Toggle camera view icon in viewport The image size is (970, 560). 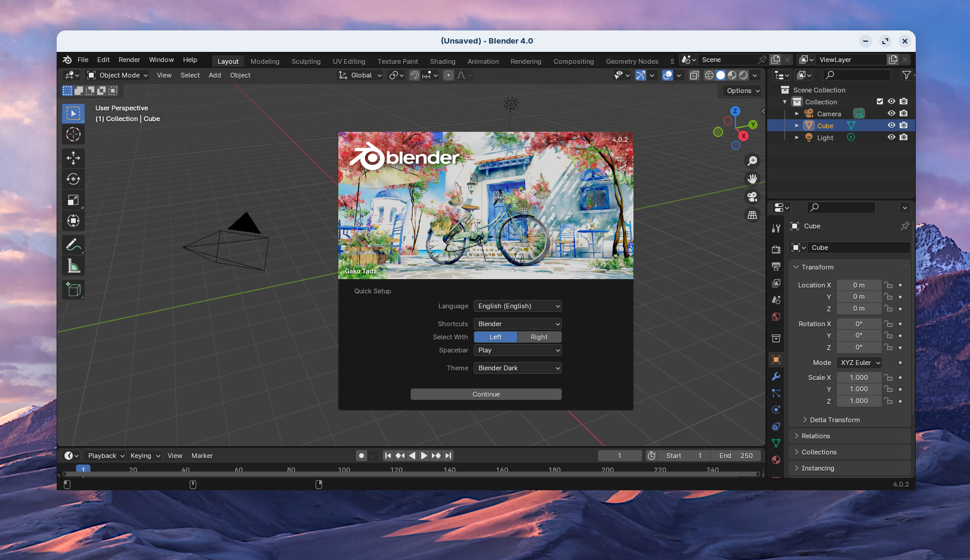click(x=752, y=197)
